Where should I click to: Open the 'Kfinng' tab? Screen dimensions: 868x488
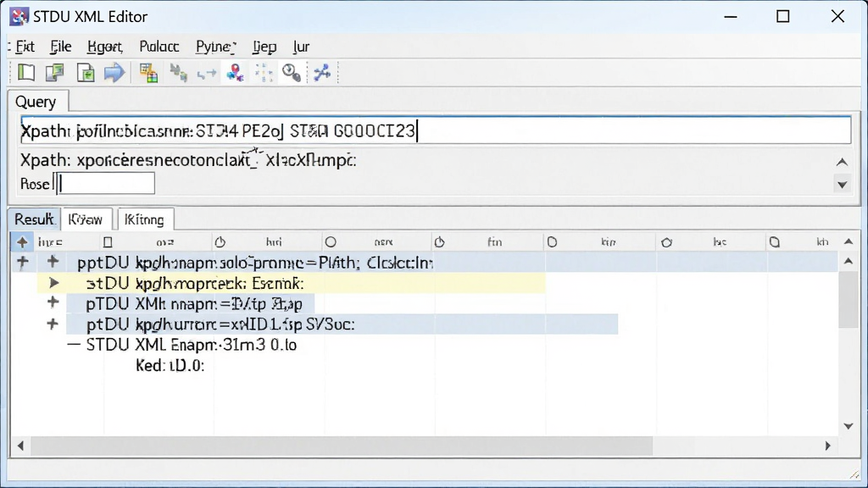(x=145, y=219)
